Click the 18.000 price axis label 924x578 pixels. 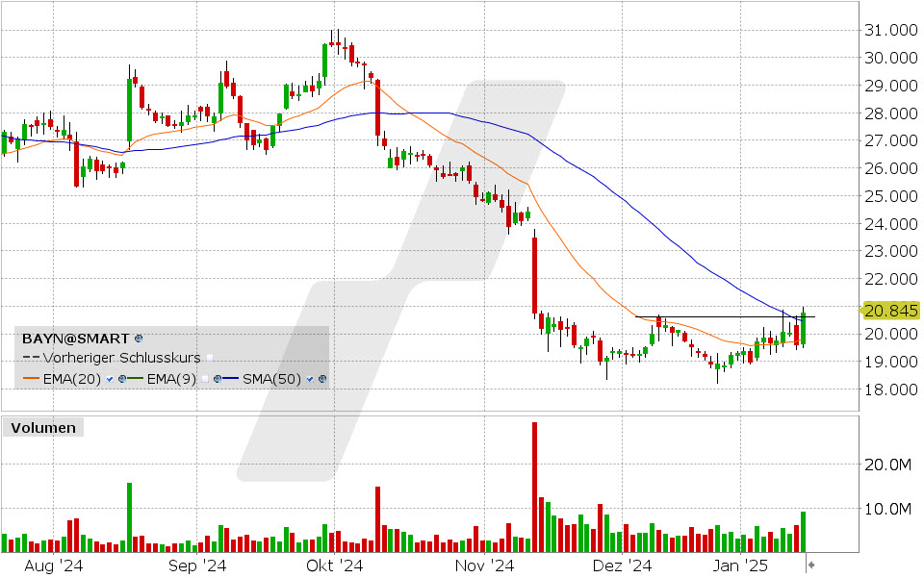(x=890, y=390)
